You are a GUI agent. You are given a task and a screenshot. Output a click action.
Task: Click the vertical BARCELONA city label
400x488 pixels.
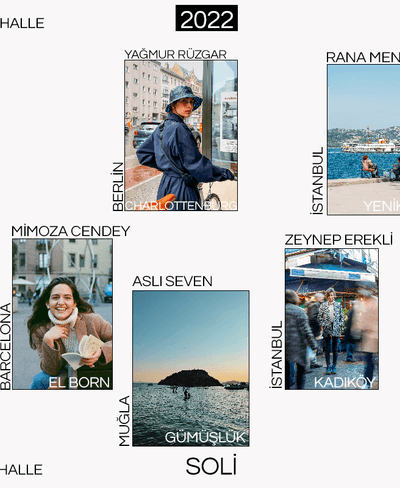pos(6,346)
